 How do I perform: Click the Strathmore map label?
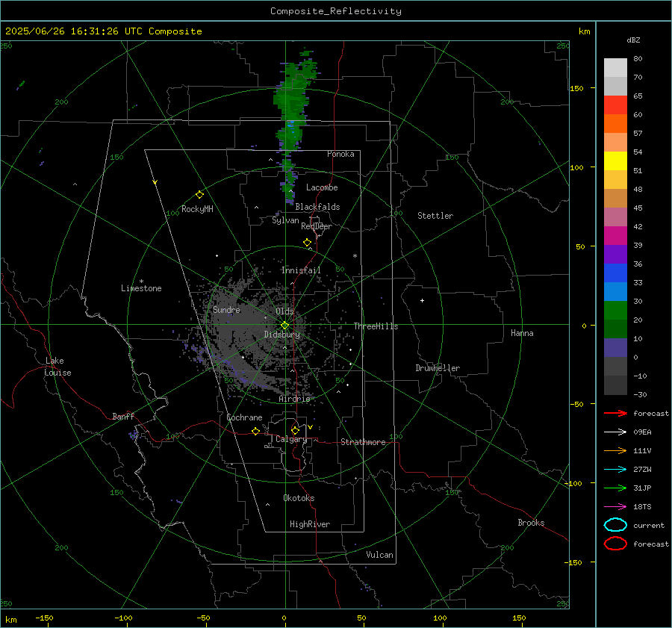pos(364,442)
